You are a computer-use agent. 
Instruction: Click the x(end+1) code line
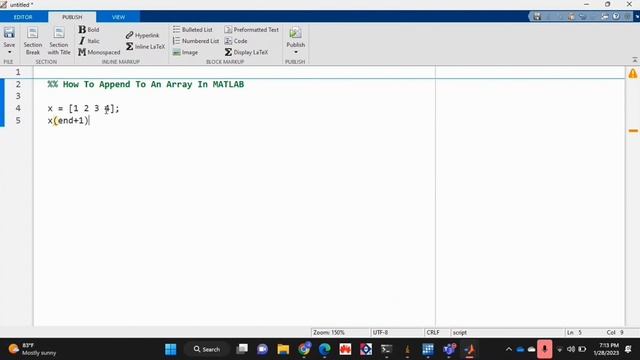[68, 121]
